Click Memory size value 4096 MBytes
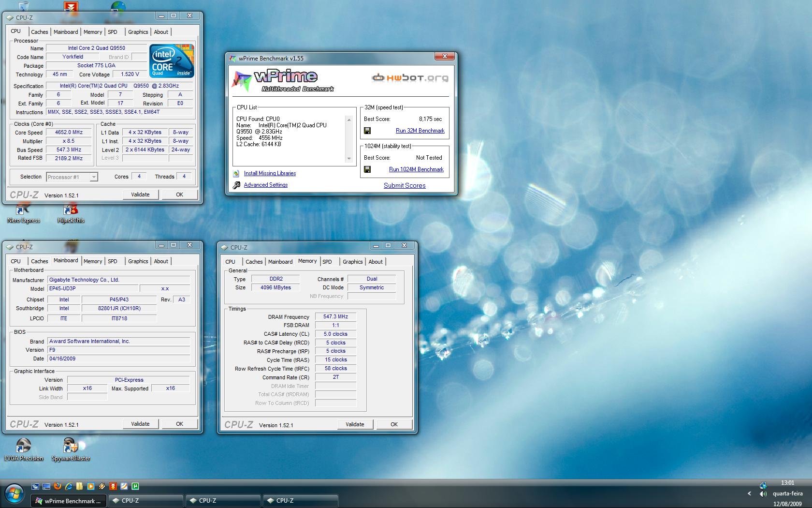The image size is (812, 508). [x=275, y=287]
